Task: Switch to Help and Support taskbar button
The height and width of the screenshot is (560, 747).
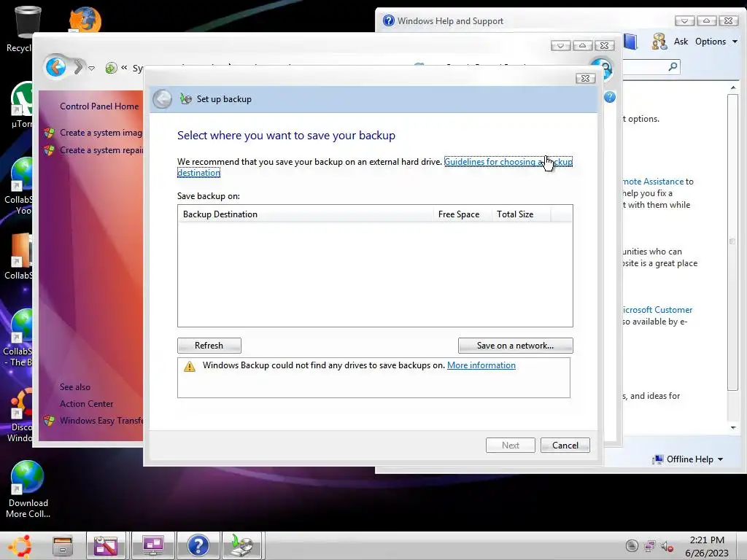Action: 198,545
